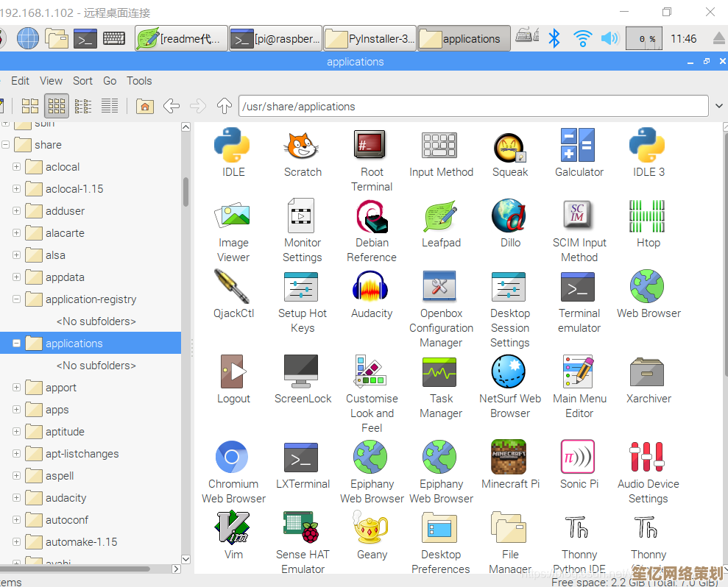Image resolution: width=728 pixels, height=587 pixels.
Task: Select the Dillo browser icon
Action: 509,216
